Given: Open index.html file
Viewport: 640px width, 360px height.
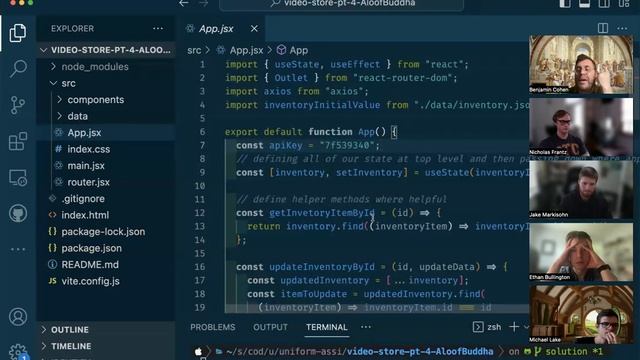Looking at the screenshot, I should (106, 215).
